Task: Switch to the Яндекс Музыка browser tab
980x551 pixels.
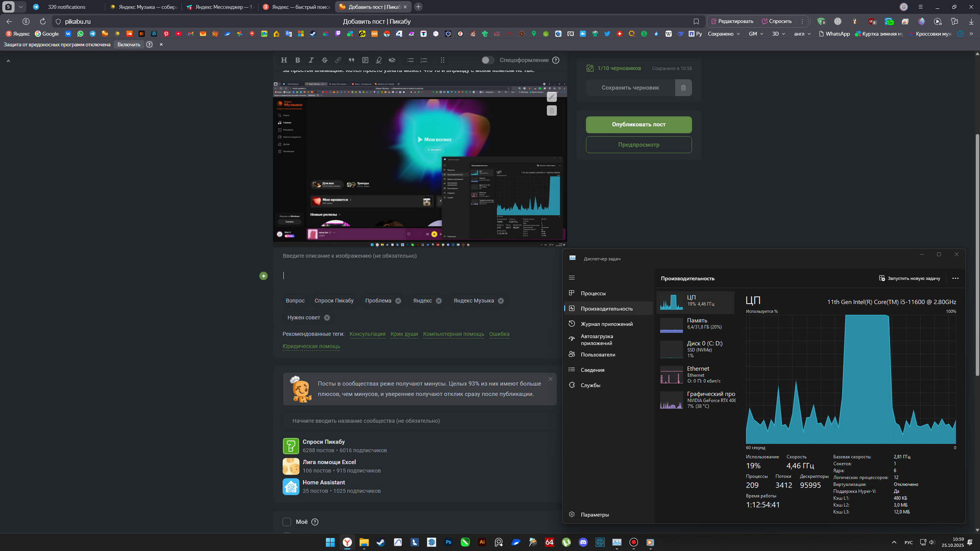Action: (144, 7)
